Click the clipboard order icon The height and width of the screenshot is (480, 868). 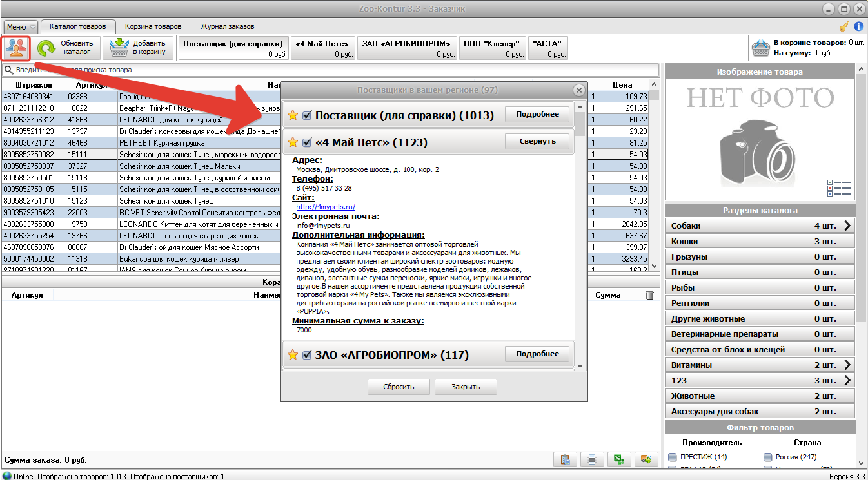coord(565,460)
